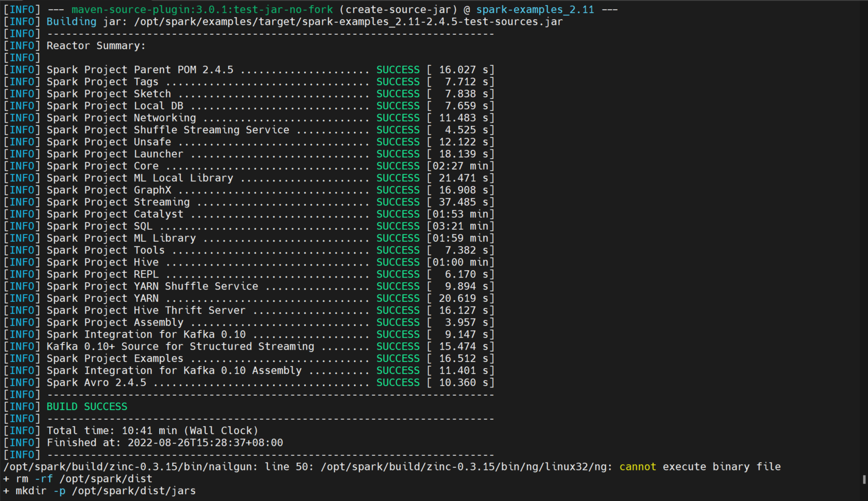Click 'Spark Project Shuffle Streaming Service' text
Screen dimensions: 868x501
168,130
